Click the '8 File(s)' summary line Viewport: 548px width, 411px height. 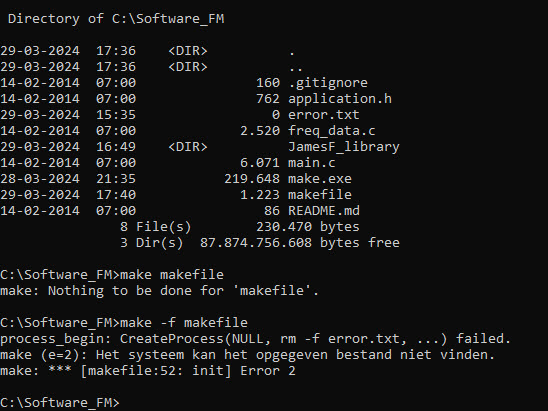[x=240, y=227]
